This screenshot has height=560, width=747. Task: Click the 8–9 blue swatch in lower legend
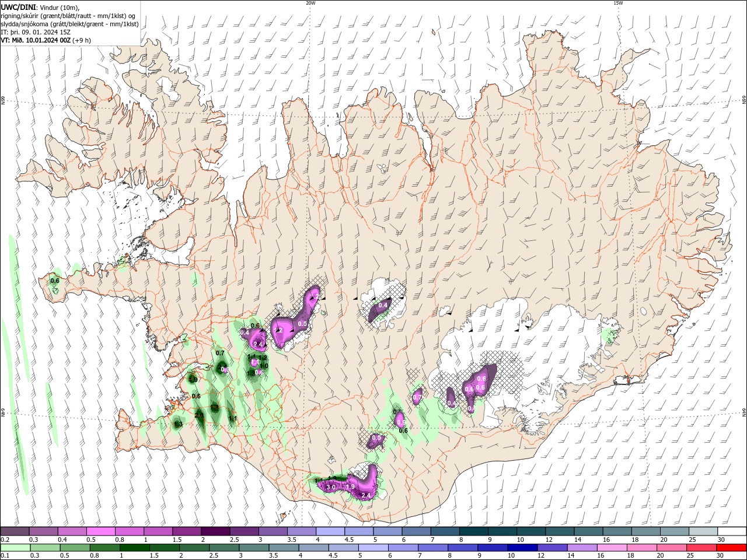click(463, 548)
